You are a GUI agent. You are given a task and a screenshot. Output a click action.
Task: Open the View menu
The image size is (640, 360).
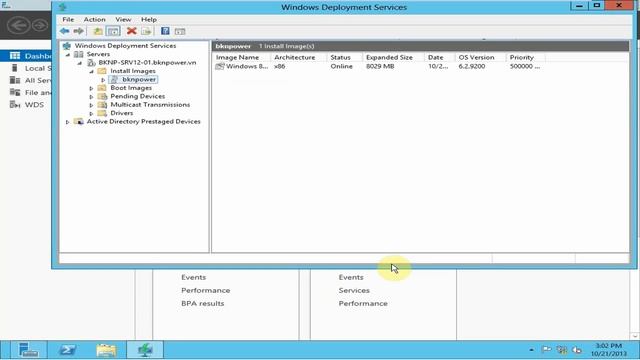pyautogui.click(x=123, y=19)
